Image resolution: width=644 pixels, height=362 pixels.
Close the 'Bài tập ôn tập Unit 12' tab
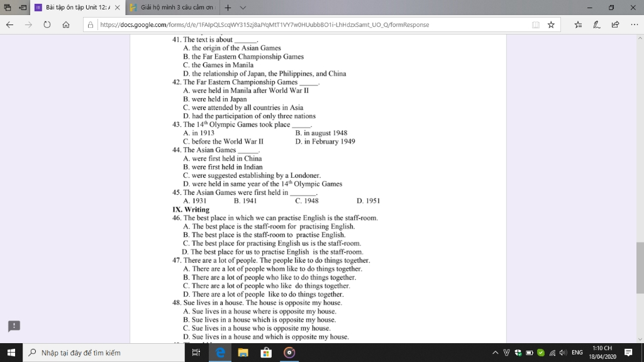click(x=118, y=8)
